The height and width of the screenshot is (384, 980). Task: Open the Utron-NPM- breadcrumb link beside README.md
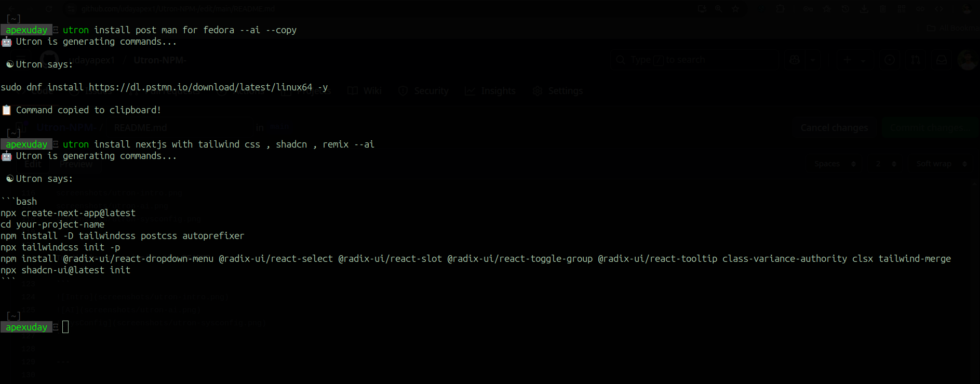click(x=66, y=127)
